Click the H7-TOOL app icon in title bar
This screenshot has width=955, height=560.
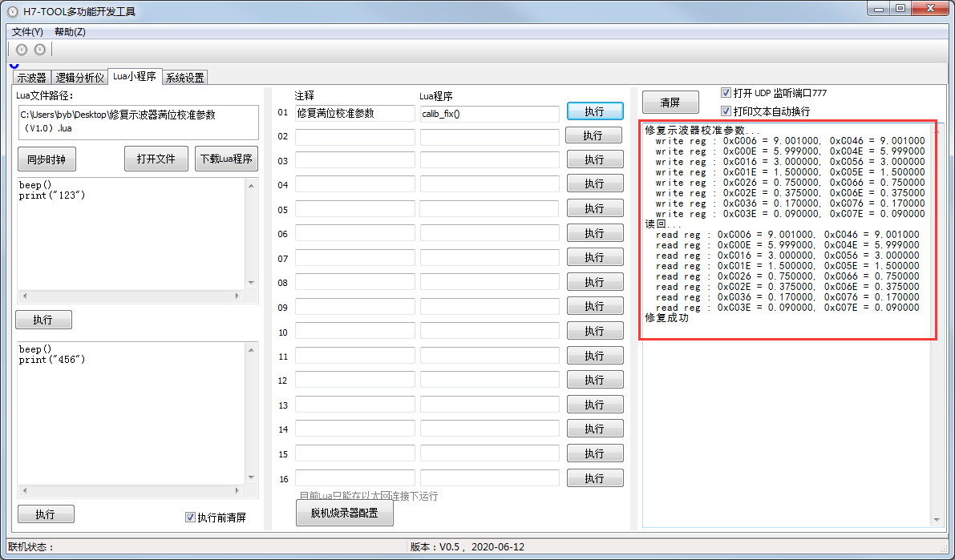coord(13,11)
